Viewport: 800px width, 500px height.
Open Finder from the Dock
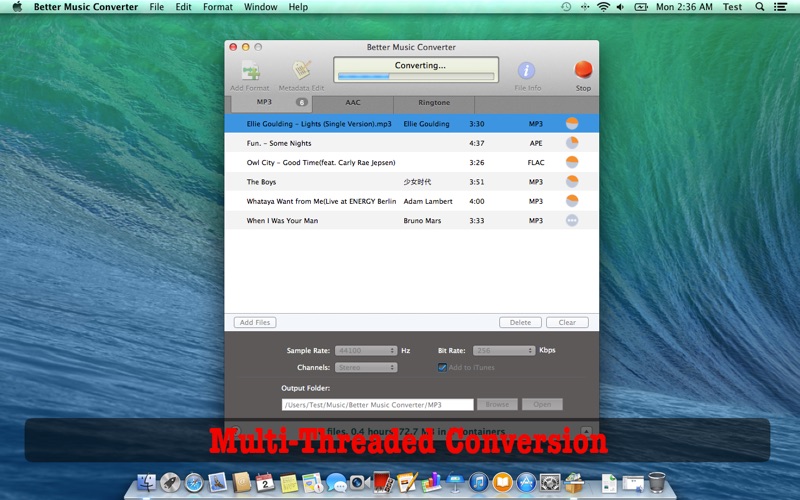coord(147,482)
